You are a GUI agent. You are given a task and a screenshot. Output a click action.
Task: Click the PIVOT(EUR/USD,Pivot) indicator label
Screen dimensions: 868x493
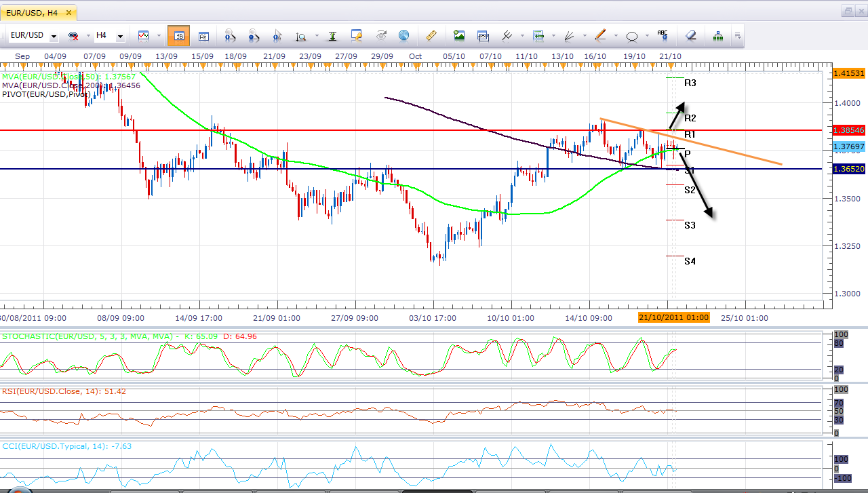(45, 94)
